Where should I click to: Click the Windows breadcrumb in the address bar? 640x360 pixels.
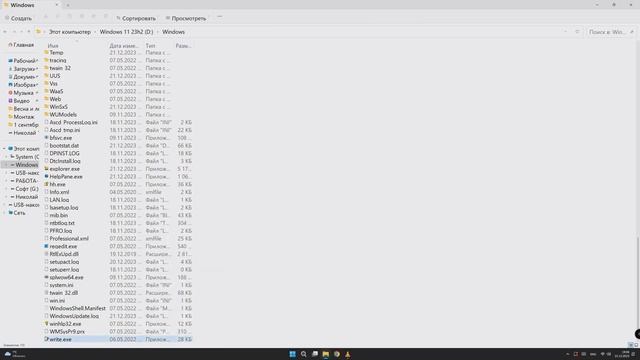pyautogui.click(x=173, y=32)
